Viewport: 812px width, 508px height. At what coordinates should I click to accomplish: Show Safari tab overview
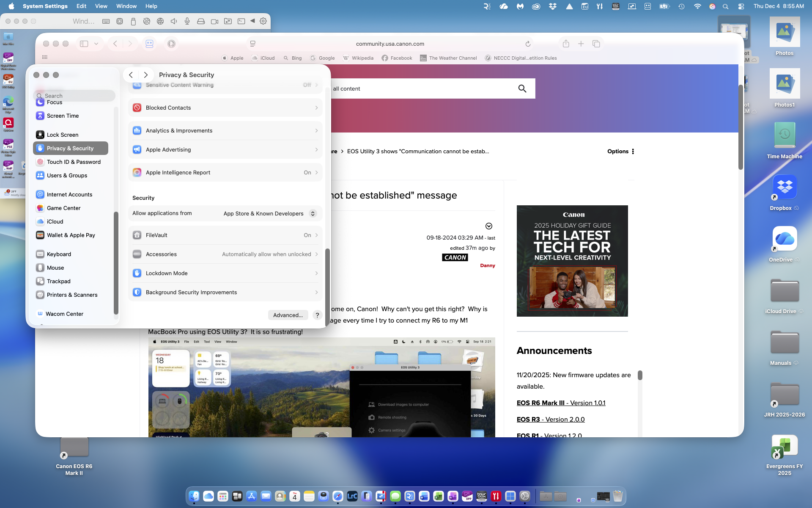click(x=596, y=44)
